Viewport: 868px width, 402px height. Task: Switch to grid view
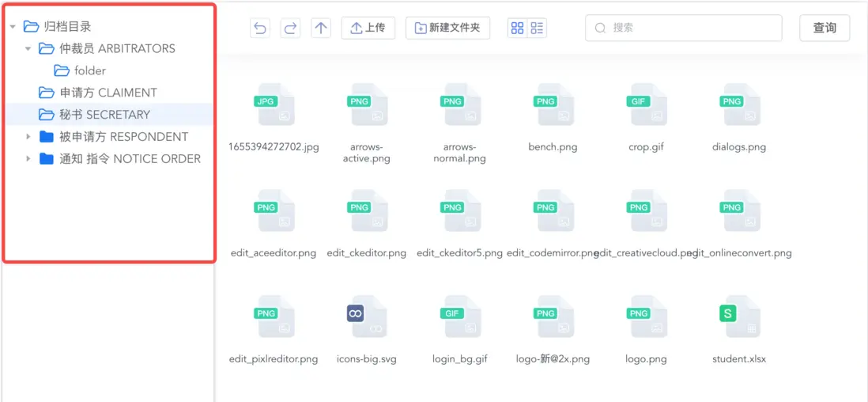518,28
